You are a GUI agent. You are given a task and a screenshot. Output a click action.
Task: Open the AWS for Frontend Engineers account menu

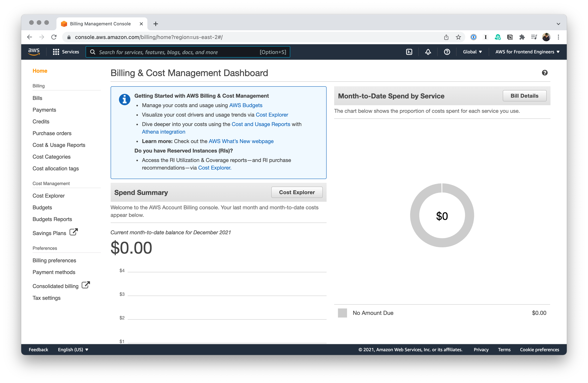tap(527, 52)
